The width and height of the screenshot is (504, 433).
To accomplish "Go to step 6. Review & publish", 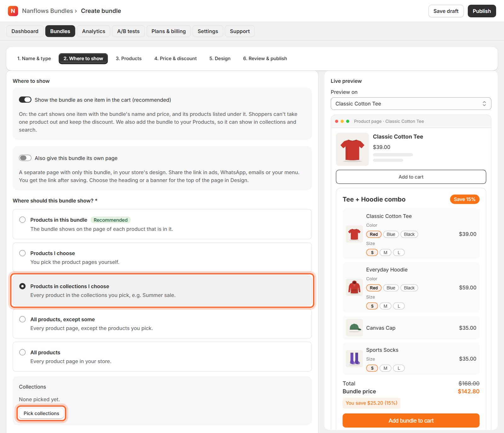I will 265,59.
